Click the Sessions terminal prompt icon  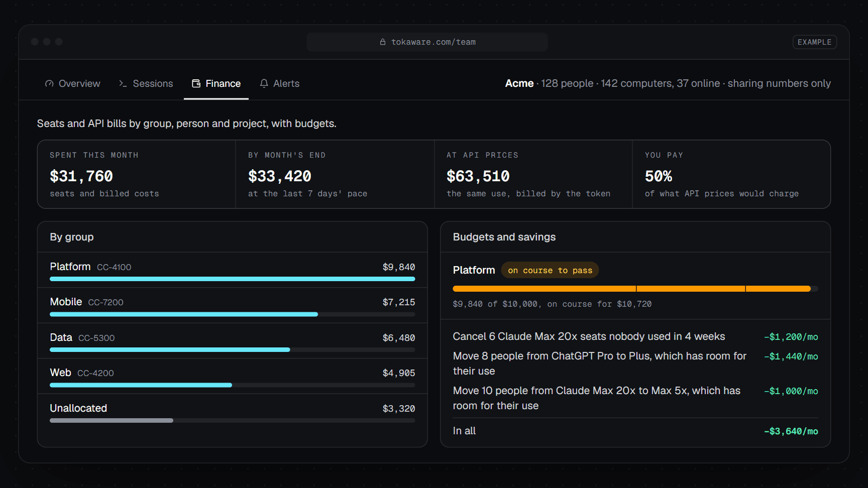coord(123,84)
